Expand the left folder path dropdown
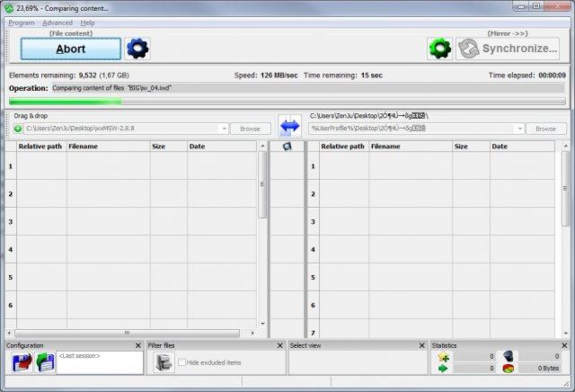Viewport: 575px width, 392px height. coord(224,129)
